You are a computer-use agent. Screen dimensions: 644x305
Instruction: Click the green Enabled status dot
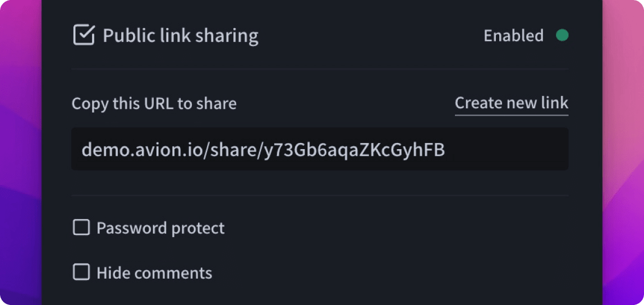562,35
